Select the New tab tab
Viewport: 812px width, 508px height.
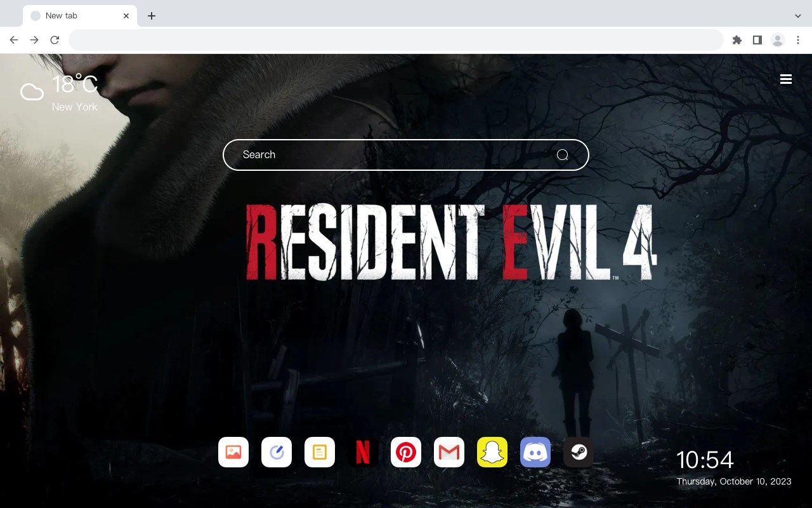pyautogui.click(x=79, y=16)
